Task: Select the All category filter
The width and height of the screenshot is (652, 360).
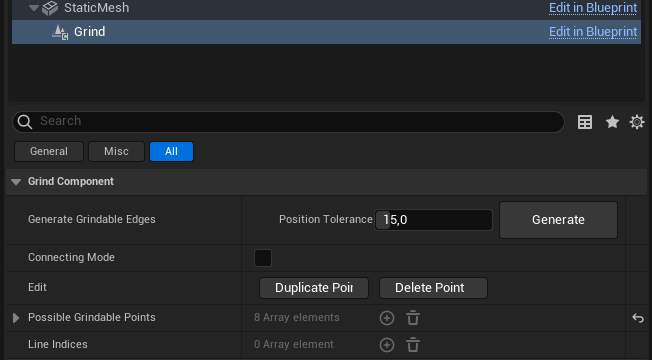Action: pos(171,151)
